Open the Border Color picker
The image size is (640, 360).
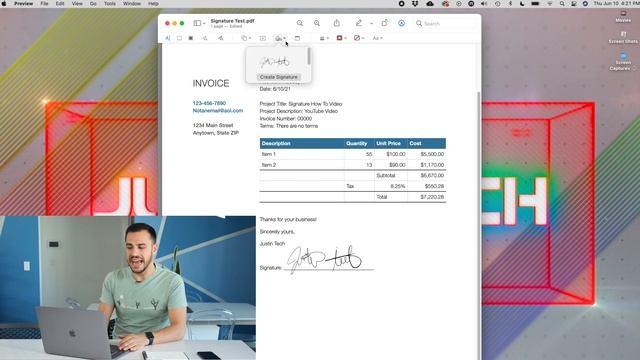[x=341, y=38]
